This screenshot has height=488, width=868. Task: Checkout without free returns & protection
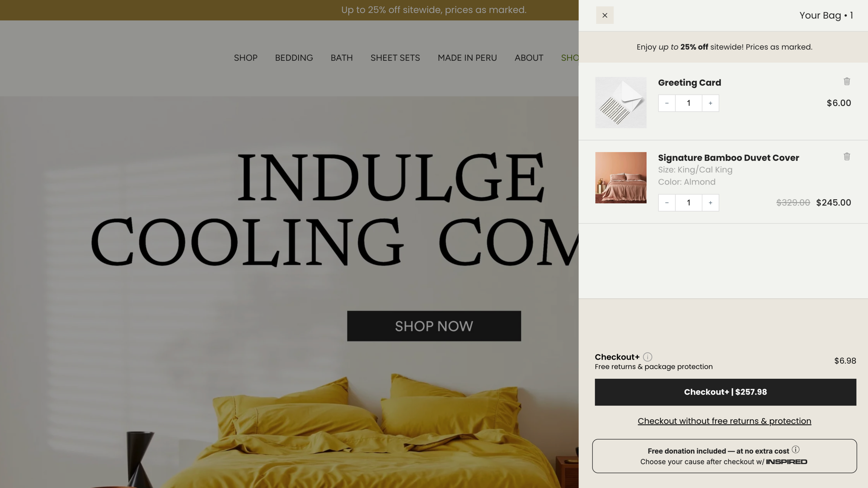pyautogui.click(x=725, y=421)
